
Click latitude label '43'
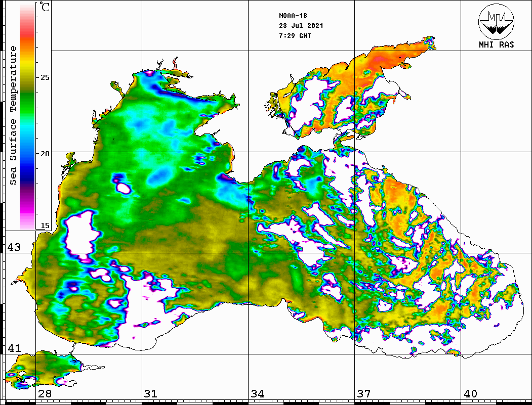[x=14, y=247]
